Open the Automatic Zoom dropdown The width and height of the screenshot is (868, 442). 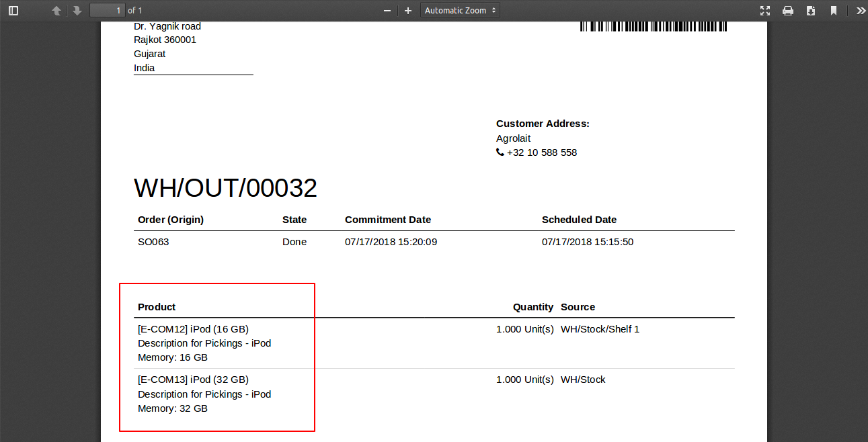(x=461, y=10)
